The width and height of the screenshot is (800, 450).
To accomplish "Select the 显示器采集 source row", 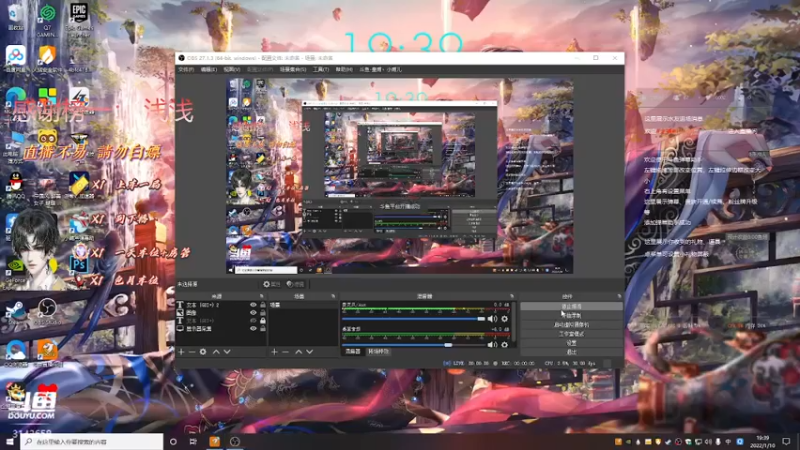I will click(x=221, y=329).
